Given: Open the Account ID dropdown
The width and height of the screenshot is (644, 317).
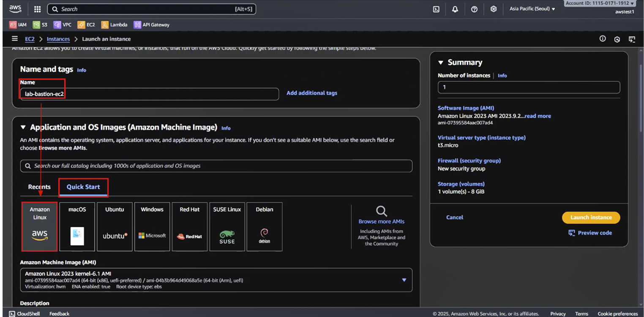Looking at the screenshot, I should [599, 3].
